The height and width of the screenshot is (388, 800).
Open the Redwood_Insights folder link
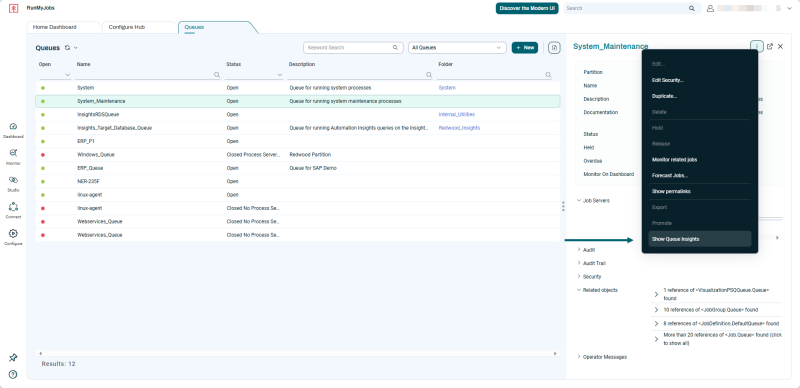(x=459, y=128)
